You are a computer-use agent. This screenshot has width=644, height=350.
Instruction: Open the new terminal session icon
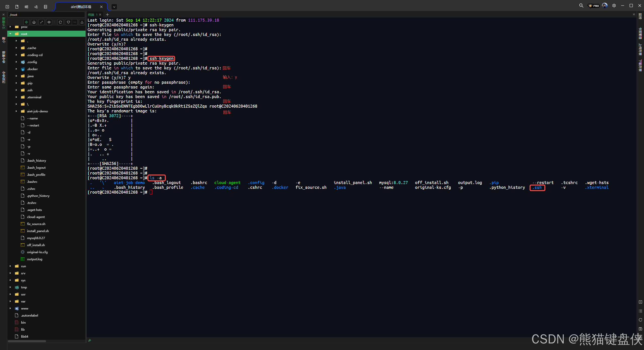click(x=7, y=7)
